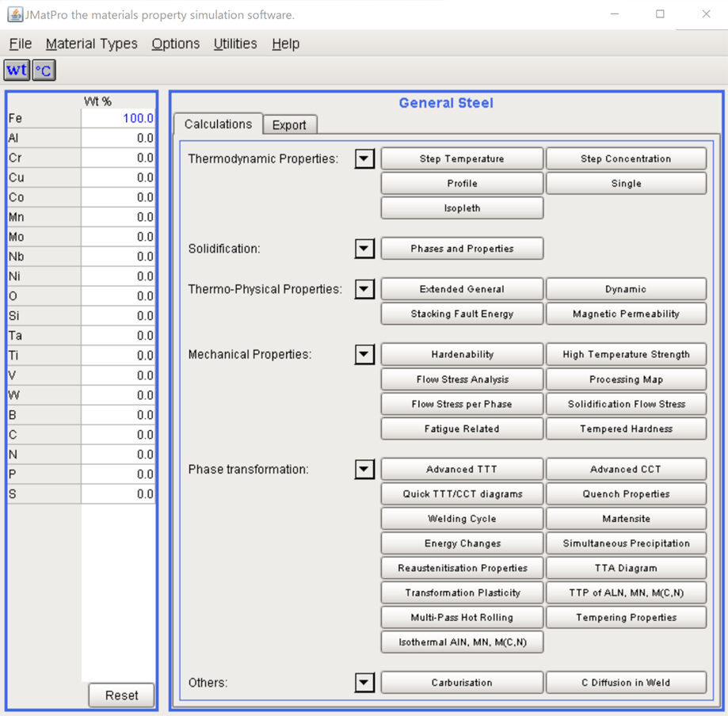Open the Options menu
Image resolution: width=728 pixels, height=716 pixels.
(176, 44)
